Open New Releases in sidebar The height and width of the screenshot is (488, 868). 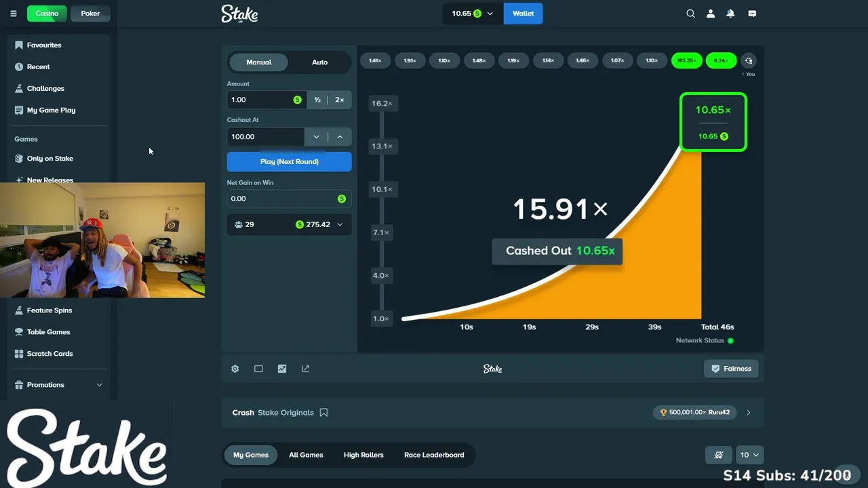click(50, 180)
